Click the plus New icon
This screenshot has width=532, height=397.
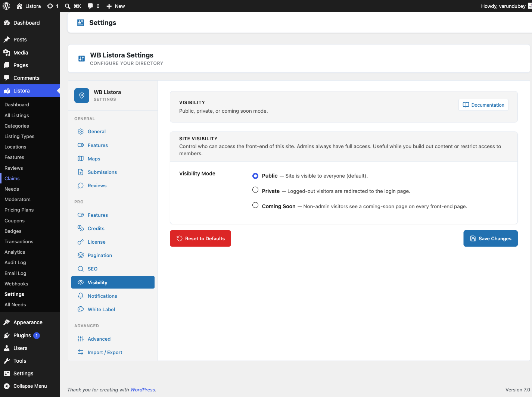pyautogui.click(x=109, y=6)
